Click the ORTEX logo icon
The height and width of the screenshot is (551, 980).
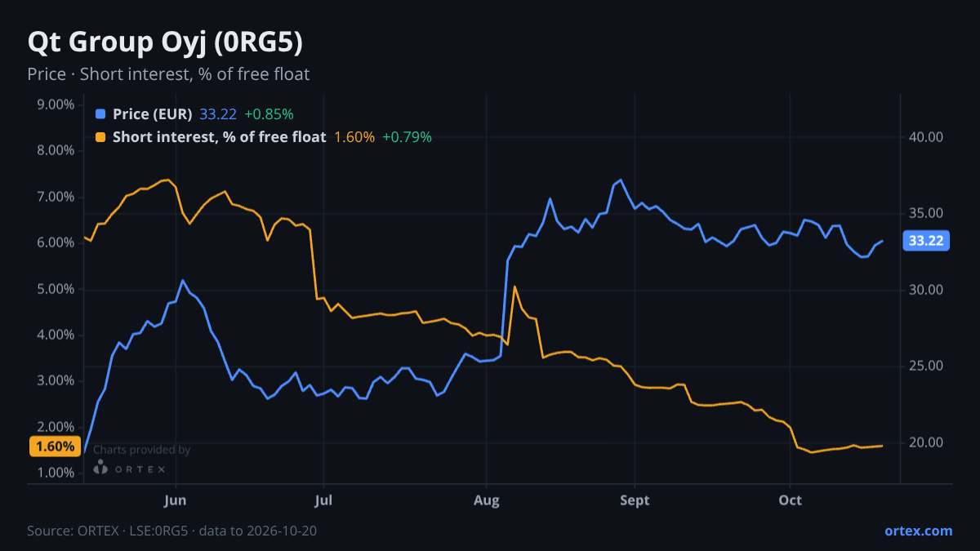click(100, 468)
